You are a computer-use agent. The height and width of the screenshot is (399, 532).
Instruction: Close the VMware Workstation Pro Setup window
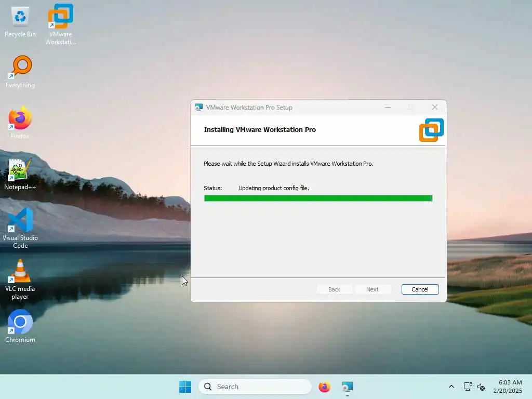coord(435,107)
